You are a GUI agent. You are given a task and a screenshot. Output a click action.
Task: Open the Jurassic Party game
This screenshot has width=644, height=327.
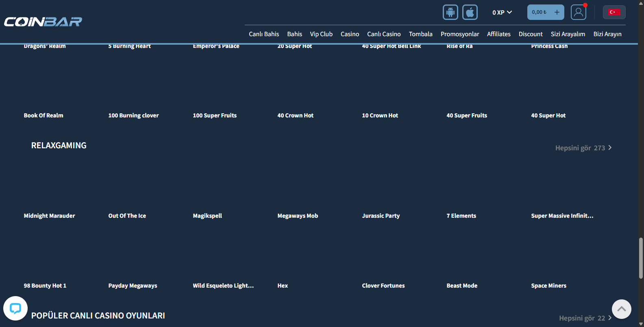point(381,216)
